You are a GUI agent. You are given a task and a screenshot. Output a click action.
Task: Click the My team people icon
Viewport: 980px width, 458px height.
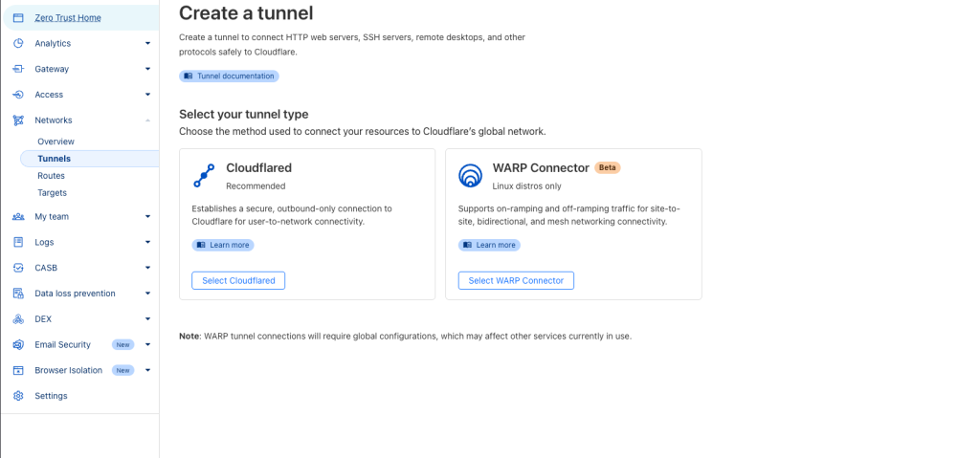tap(18, 216)
